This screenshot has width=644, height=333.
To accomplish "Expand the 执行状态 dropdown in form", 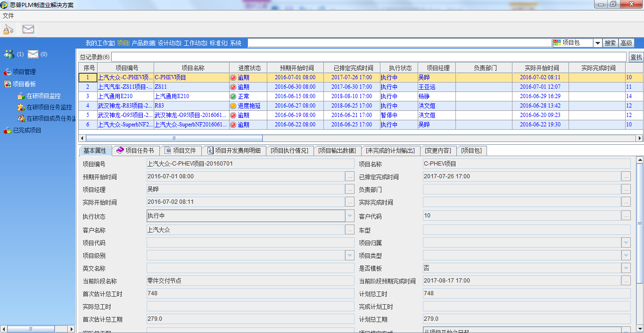I will [x=349, y=216].
